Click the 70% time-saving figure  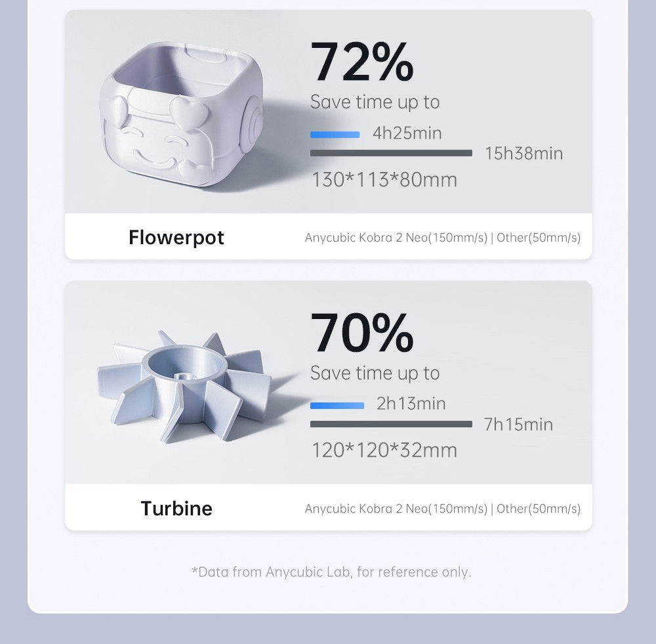361,333
